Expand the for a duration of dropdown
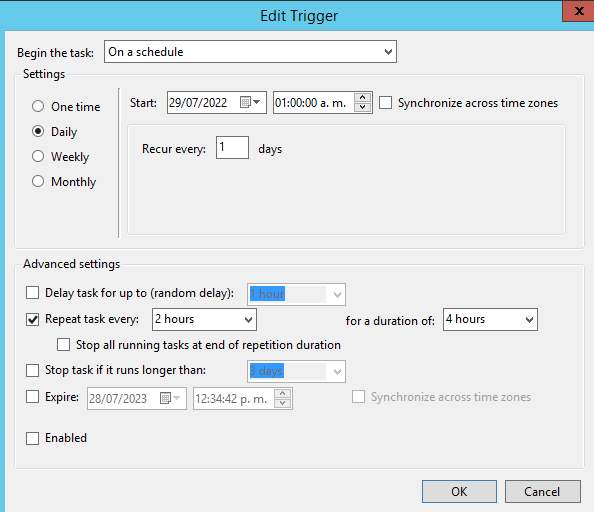Screen dimensions: 594x512 [x=490, y=319]
